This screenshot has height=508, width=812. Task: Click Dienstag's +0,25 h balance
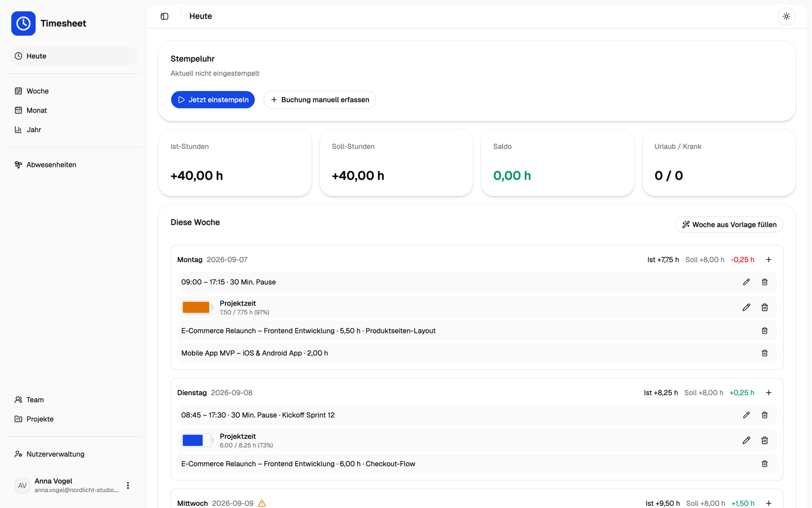pyautogui.click(x=742, y=393)
